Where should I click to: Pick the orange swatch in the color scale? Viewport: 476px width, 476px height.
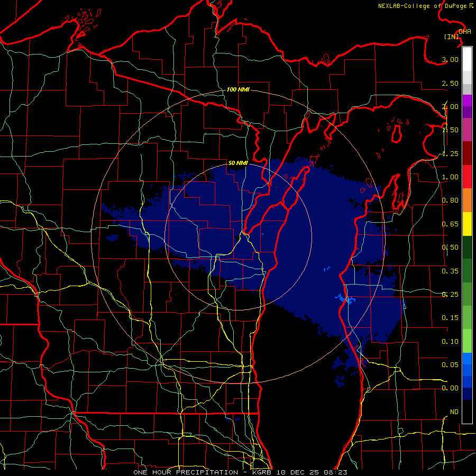pos(467,200)
